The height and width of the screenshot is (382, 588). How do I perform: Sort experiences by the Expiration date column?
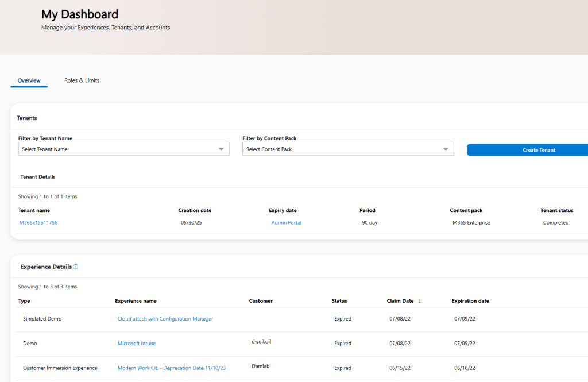(x=471, y=300)
